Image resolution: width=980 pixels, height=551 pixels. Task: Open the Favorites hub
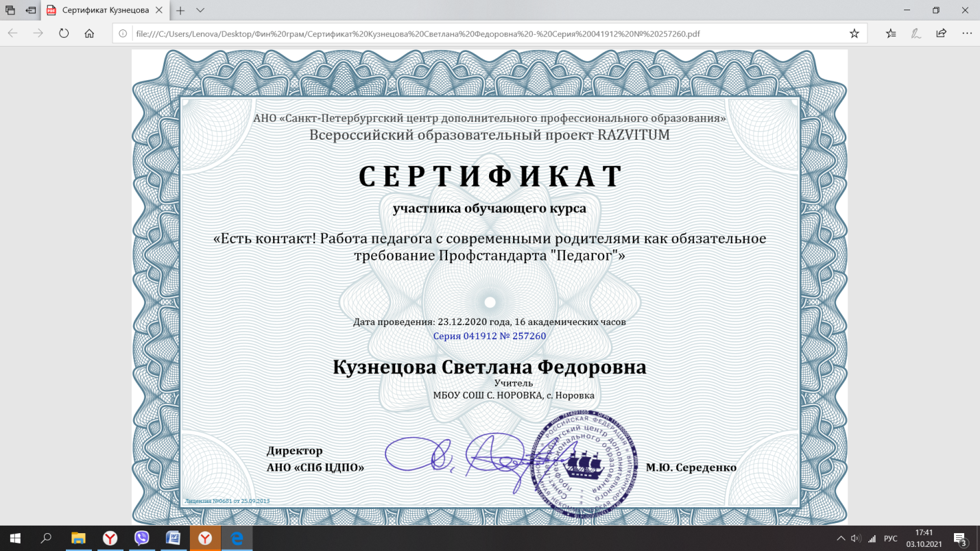click(890, 33)
